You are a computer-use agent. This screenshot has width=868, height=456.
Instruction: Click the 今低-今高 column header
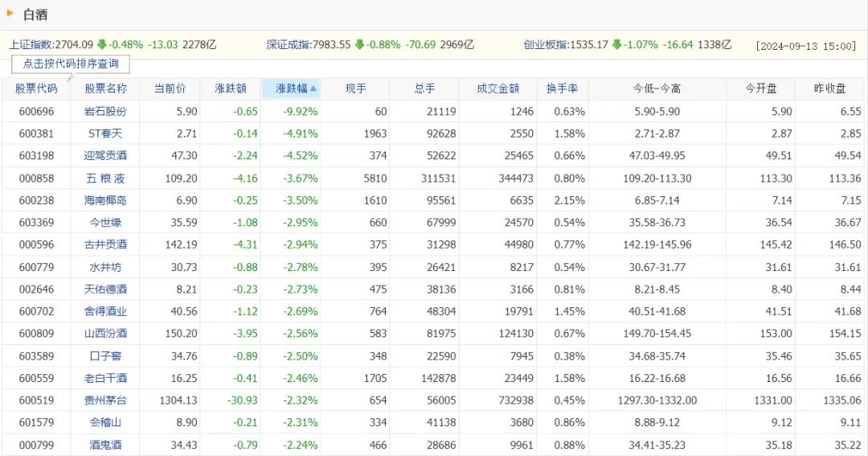tap(657, 88)
